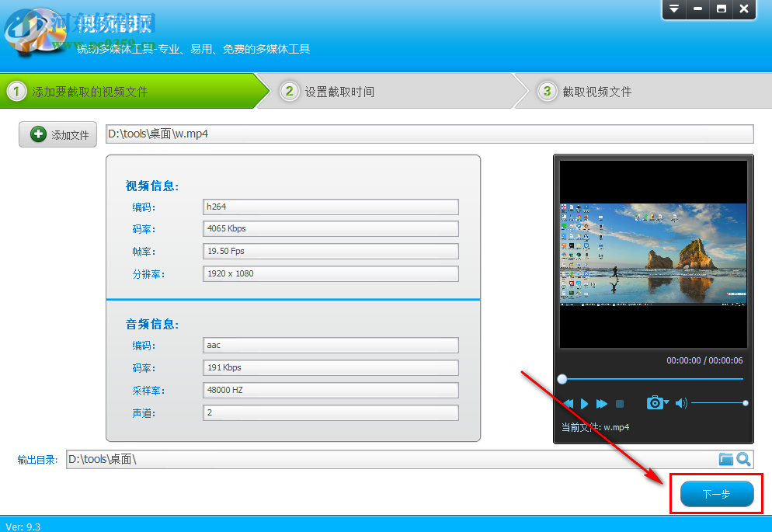
Task: Play the preview video
Action: [x=584, y=404]
